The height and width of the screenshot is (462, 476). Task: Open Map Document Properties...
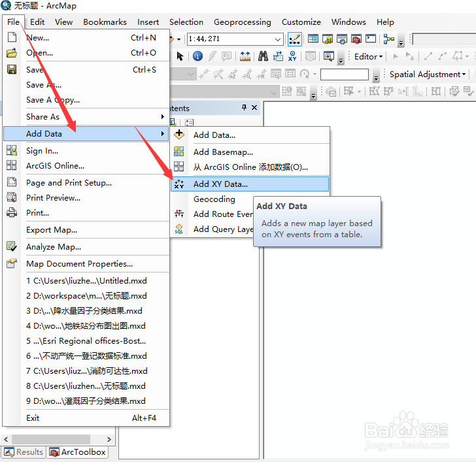point(86,263)
